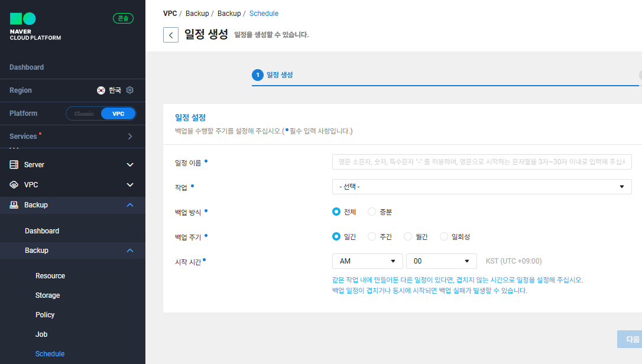Open Dashboard at top of sidebar
Viewport: 642px width, 364px height.
point(27,67)
